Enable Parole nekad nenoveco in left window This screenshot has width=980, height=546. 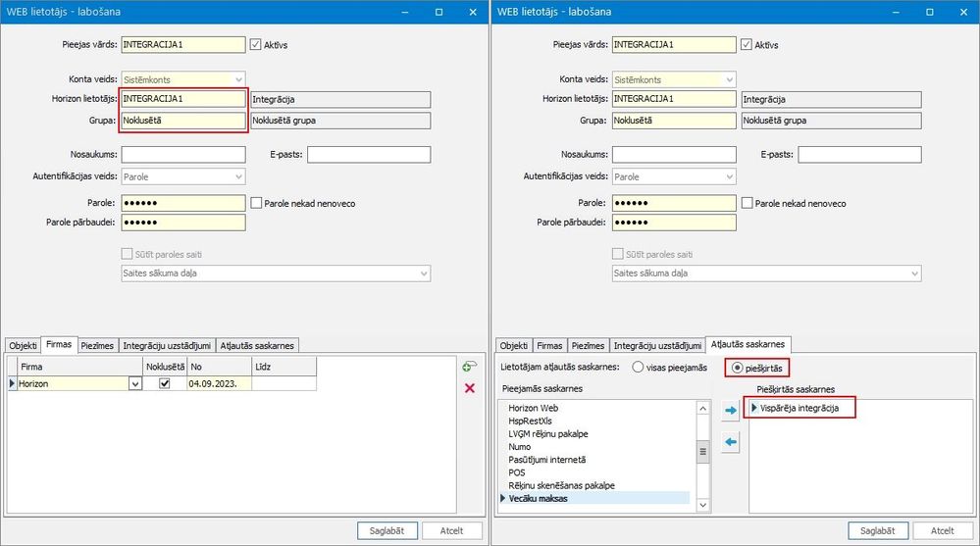pyautogui.click(x=256, y=203)
